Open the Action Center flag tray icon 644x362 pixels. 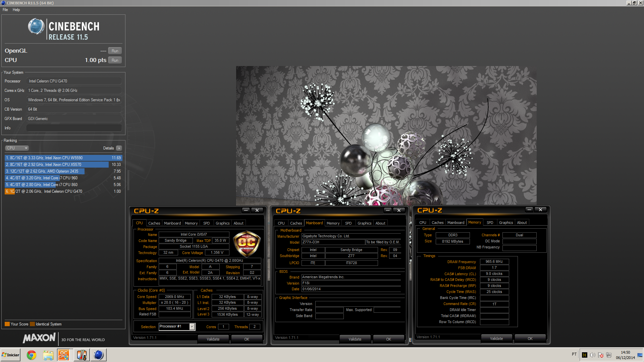click(601, 355)
